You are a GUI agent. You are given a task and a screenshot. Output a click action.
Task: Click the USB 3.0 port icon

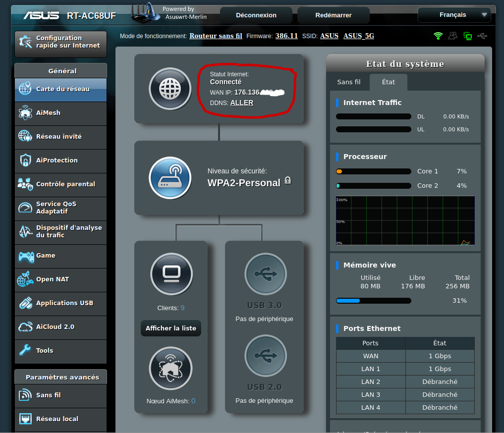click(266, 273)
